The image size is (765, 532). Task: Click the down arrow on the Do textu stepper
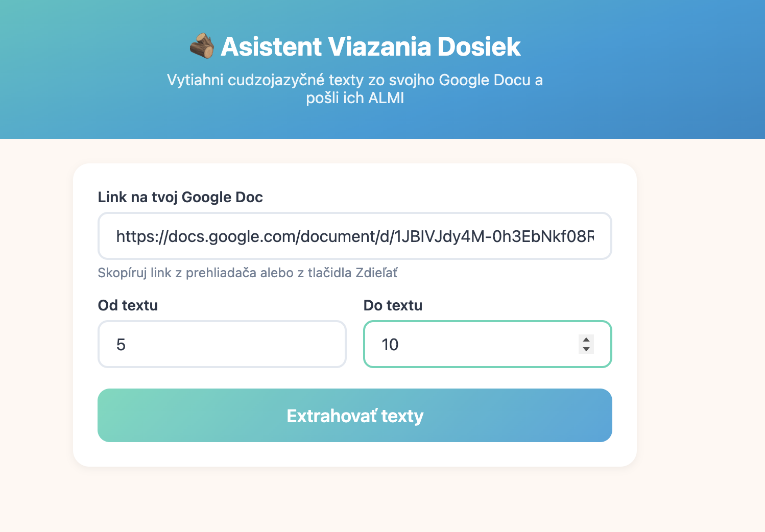(586, 350)
